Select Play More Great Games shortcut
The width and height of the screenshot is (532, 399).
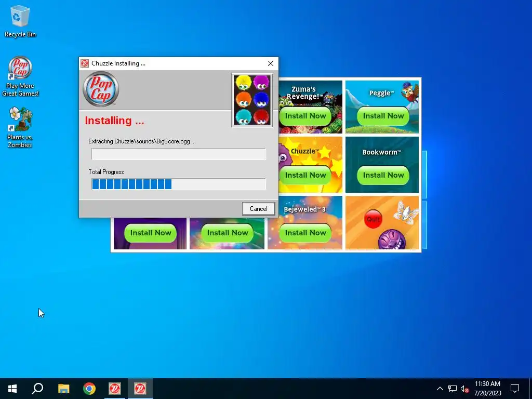pos(20,76)
